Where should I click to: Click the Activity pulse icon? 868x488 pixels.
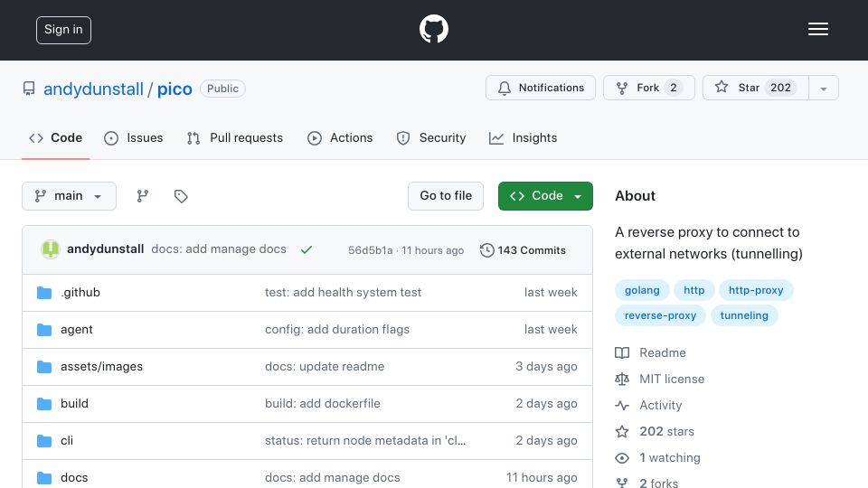coord(622,406)
